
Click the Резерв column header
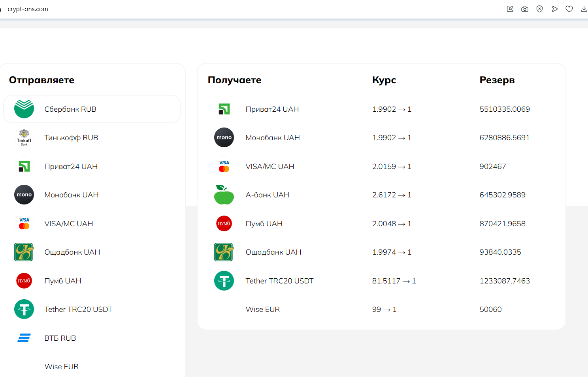point(497,80)
